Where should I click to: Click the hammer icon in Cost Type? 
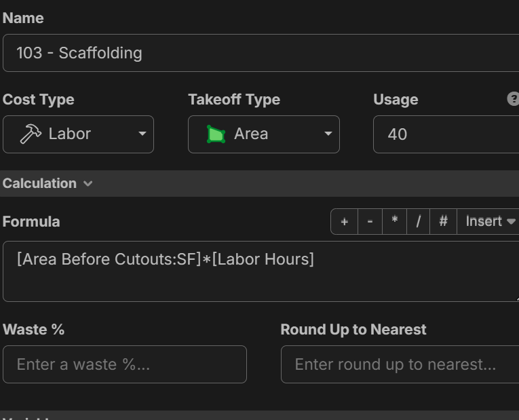click(x=31, y=134)
